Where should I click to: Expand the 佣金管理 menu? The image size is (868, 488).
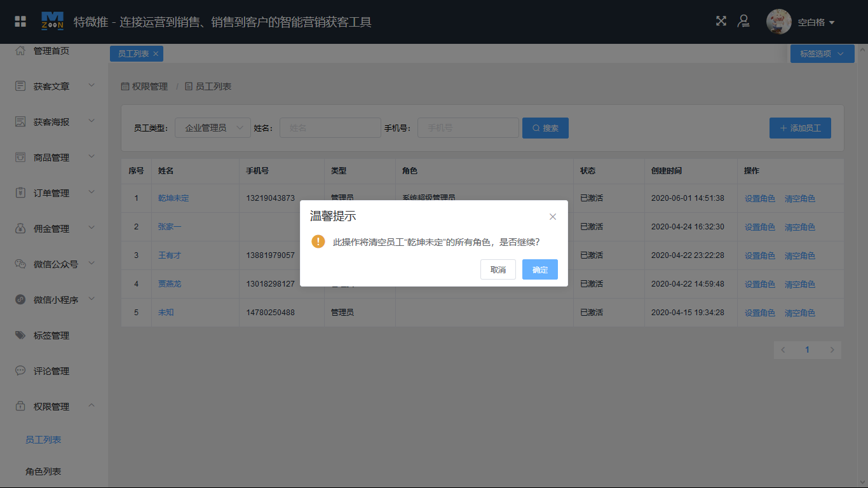coord(54,228)
